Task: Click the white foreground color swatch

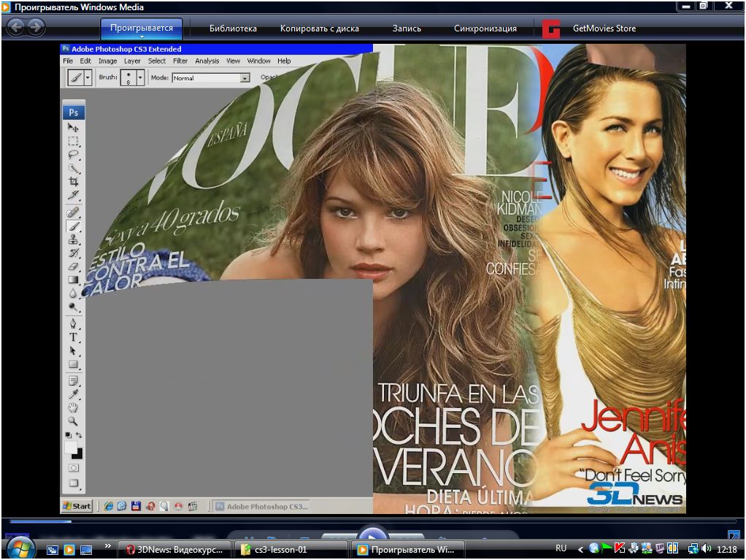Action: click(70, 447)
